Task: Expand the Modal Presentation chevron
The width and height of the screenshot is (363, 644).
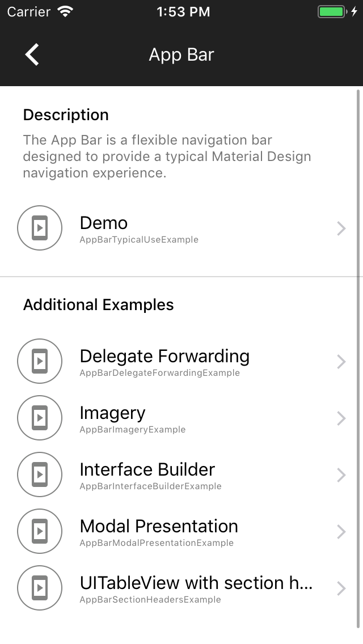Action: point(341,531)
